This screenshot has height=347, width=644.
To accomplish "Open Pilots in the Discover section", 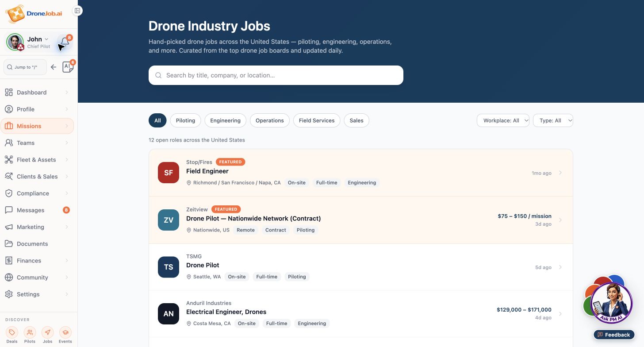I will 30,335.
